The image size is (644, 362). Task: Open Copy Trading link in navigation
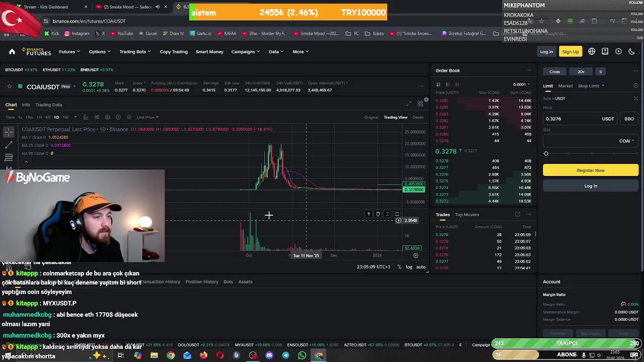click(174, 51)
